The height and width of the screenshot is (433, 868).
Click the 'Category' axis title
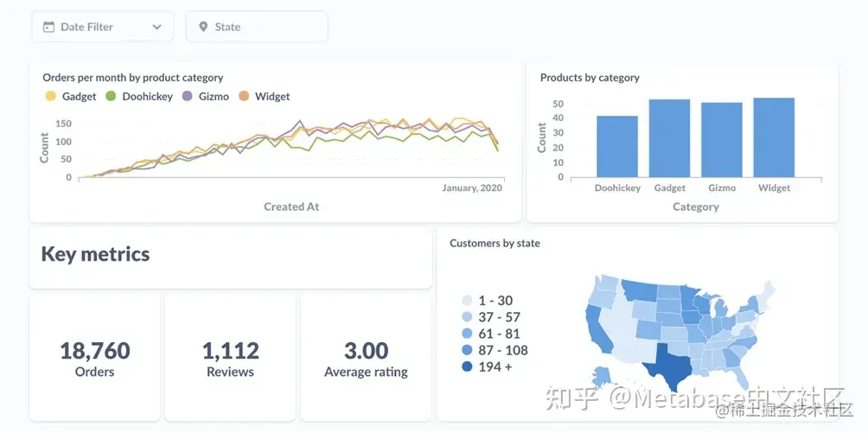(x=696, y=207)
